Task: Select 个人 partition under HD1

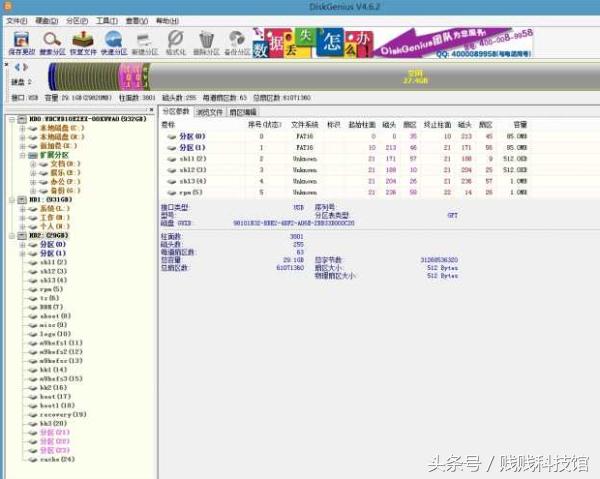Action: tap(55, 227)
